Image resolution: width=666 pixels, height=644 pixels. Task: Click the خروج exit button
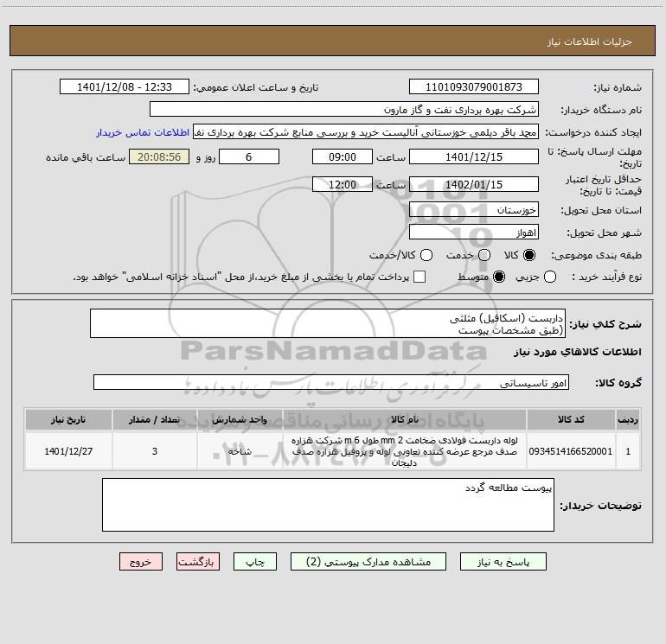(x=141, y=562)
